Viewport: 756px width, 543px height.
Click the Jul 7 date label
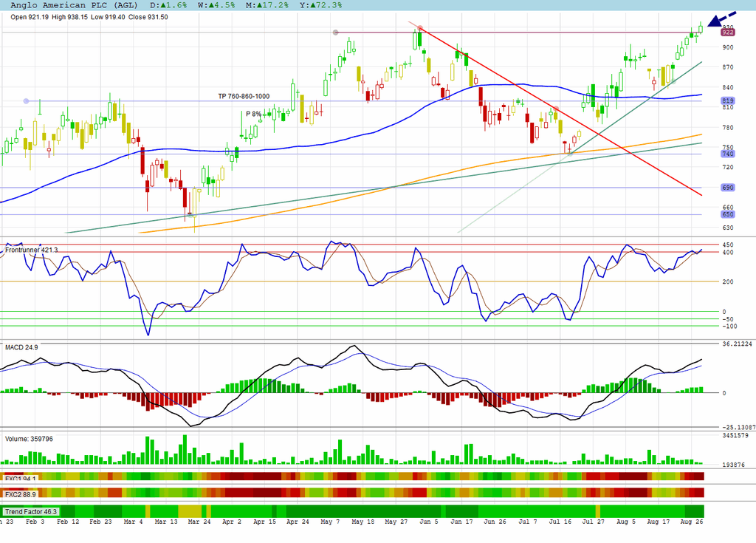527,522
